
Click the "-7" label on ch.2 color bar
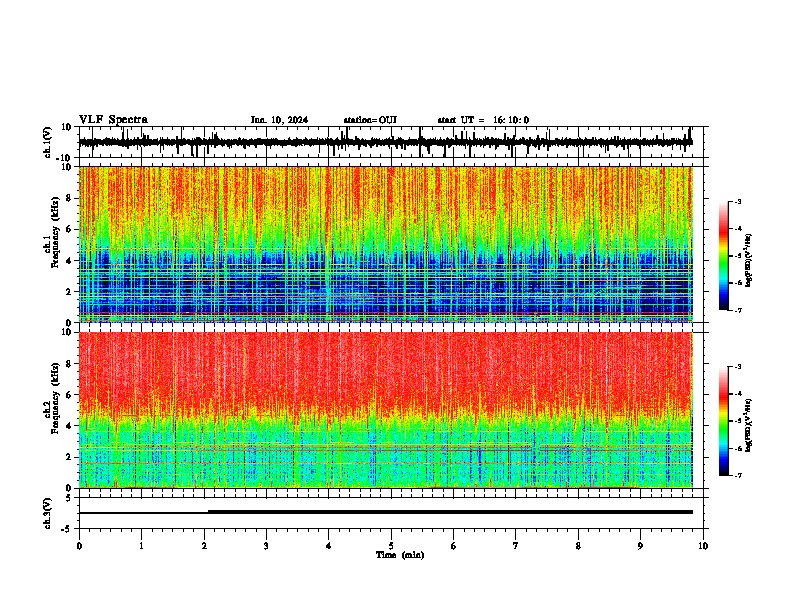pos(737,475)
